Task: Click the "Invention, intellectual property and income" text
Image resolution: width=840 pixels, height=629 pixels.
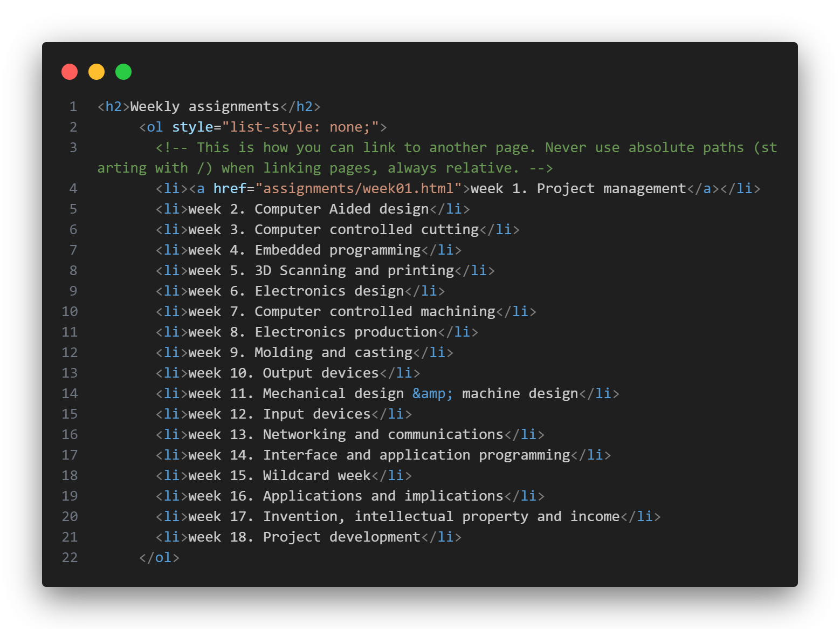Action: pos(441,517)
